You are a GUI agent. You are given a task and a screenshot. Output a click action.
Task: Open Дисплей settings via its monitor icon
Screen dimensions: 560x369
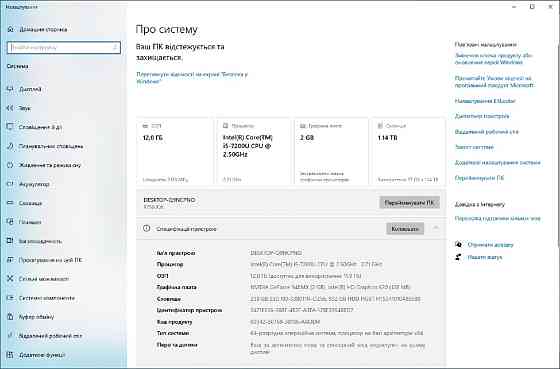[x=10, y=89]
